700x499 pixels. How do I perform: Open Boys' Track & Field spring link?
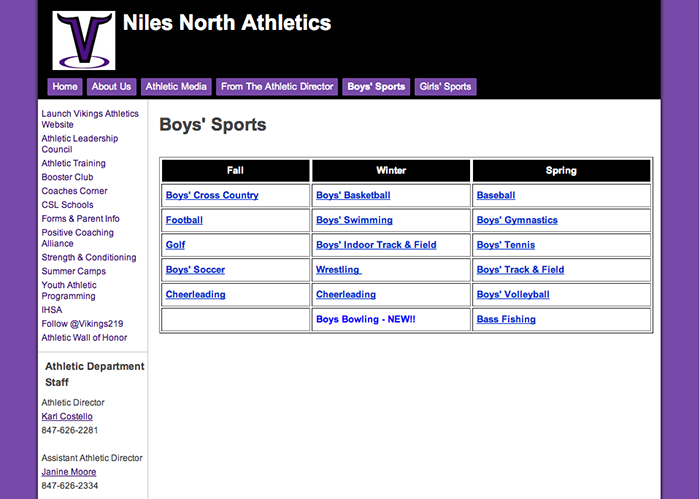pyautogui.click(x=521, y=270)
